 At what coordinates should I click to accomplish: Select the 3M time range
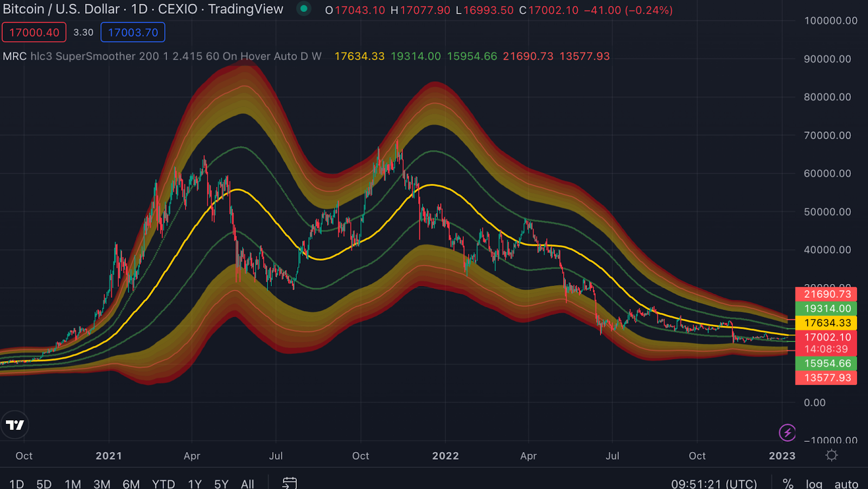102,484
